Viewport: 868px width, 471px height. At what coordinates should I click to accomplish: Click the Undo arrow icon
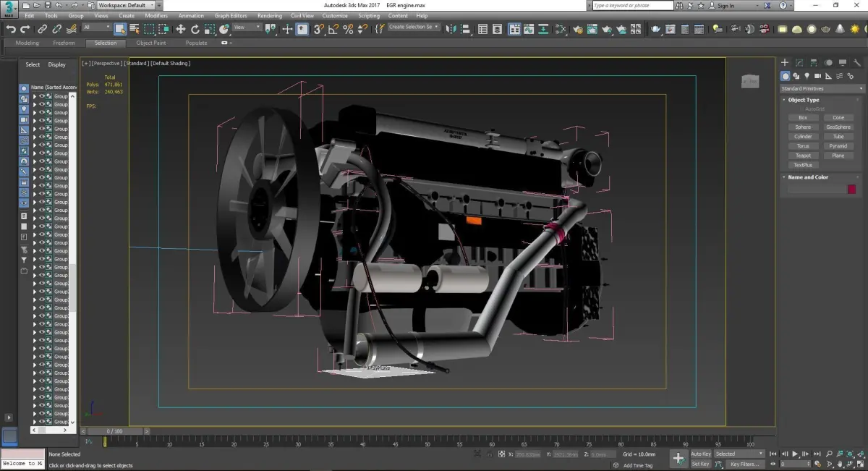click(11, 30)
